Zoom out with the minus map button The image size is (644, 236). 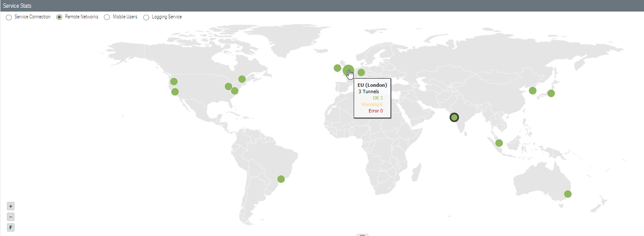[x=11, y=217]
